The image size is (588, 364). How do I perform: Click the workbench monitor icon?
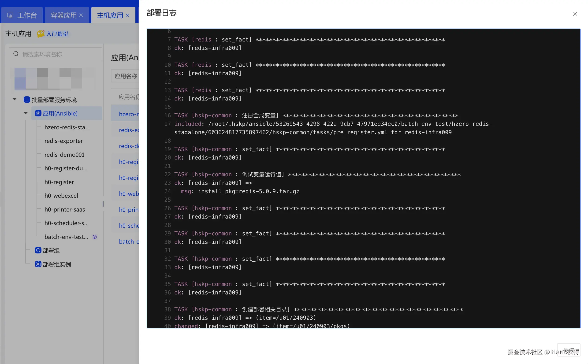(10, 15)
